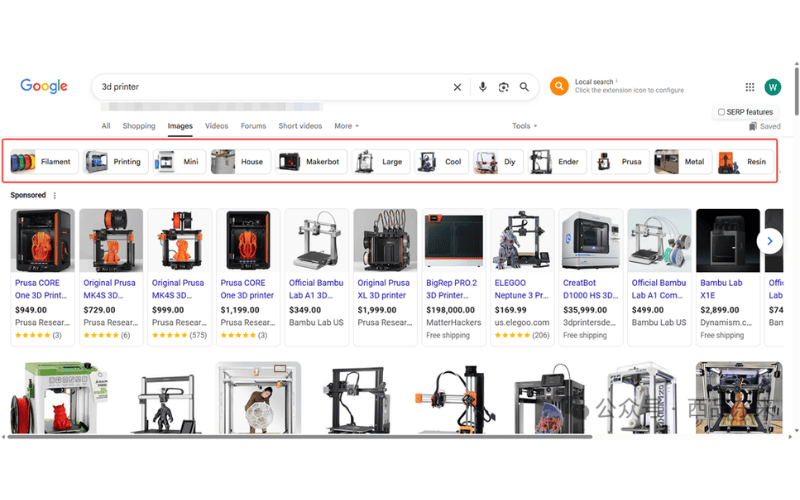Switch to the Short videos tab

click(x=300, y=126)
